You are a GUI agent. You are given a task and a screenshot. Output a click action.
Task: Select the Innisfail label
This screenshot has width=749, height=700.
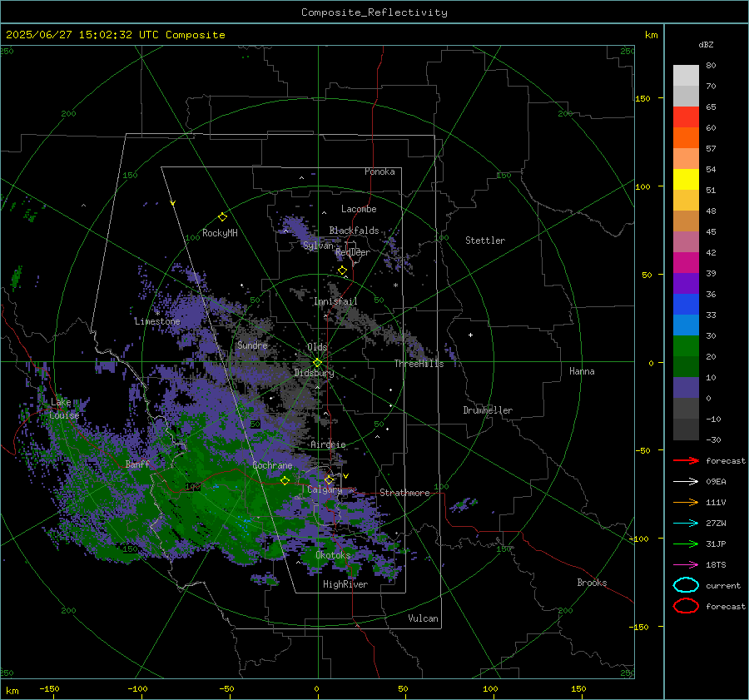tap(335, 301)
